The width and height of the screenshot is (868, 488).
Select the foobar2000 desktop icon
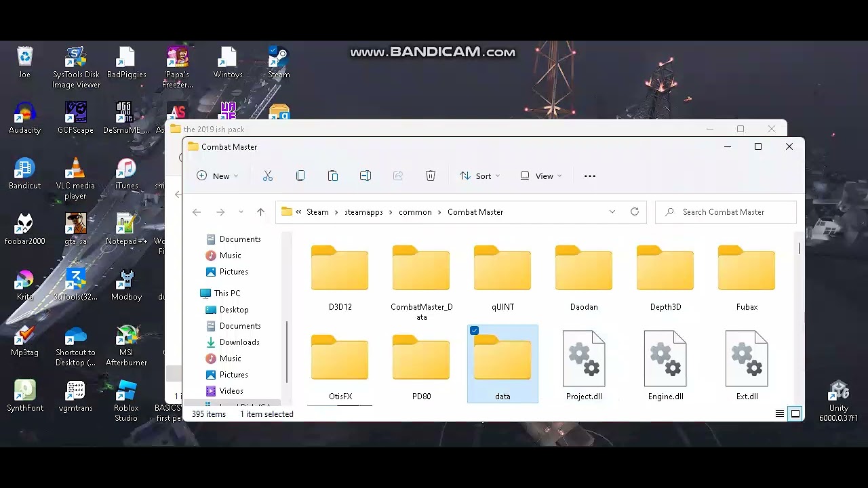point(24,229)
